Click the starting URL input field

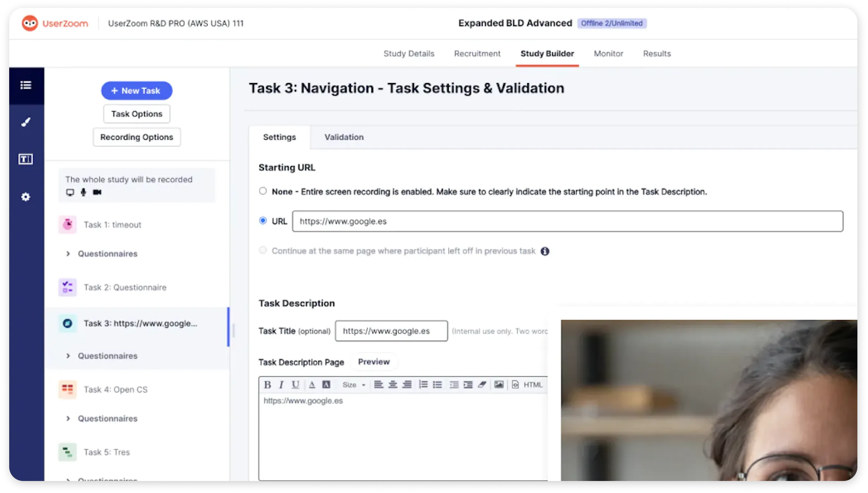(568, 221)
